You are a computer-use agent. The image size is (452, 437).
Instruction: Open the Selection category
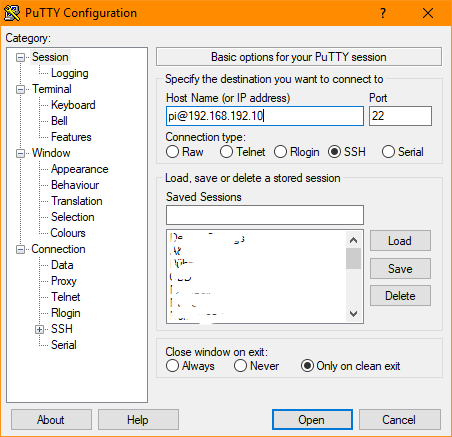[73, 217]
